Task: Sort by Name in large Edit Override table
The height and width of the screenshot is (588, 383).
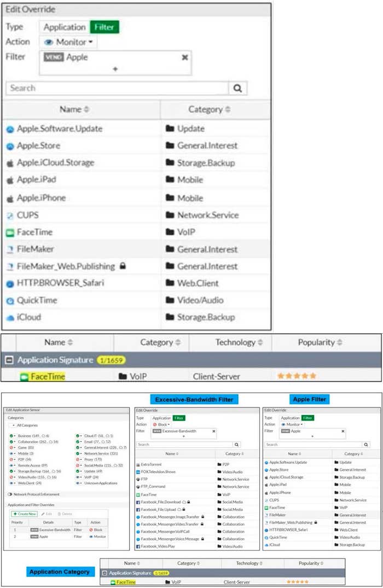Action: (74, 109)
